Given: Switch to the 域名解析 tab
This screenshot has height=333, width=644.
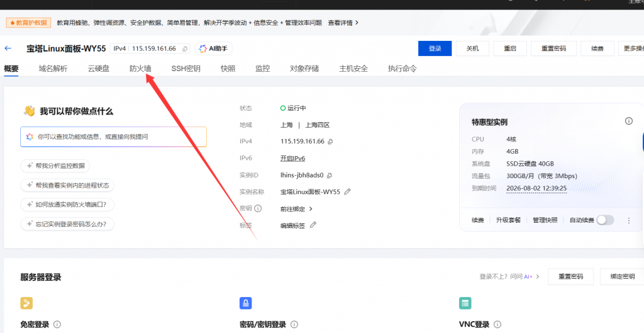Looking at the screenshot, I should [x=53, y=69].
